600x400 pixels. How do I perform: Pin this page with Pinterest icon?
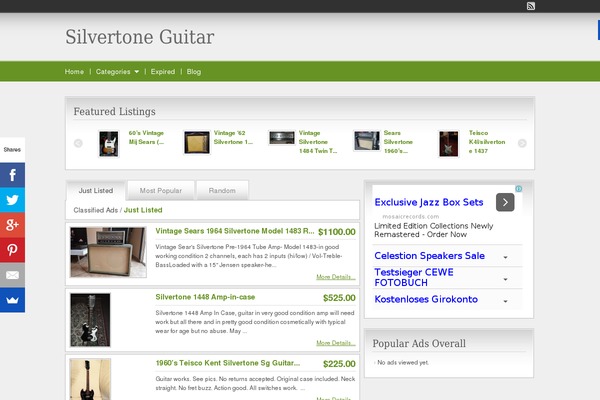tap(12, 250)
